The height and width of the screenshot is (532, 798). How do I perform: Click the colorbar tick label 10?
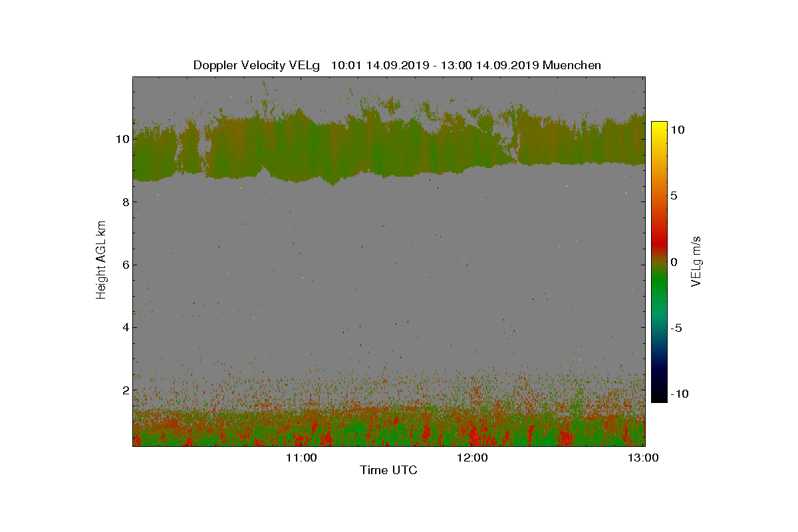coord(678,130)
